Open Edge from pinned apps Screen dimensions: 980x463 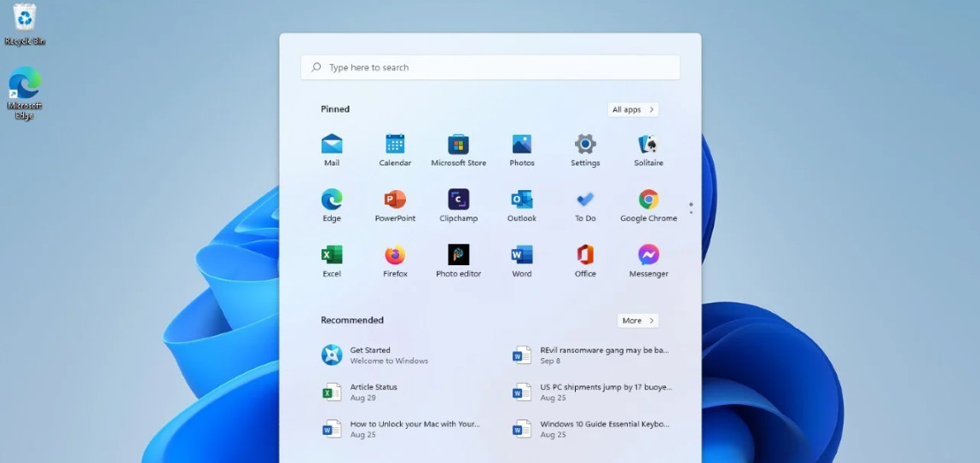[332, 205]
